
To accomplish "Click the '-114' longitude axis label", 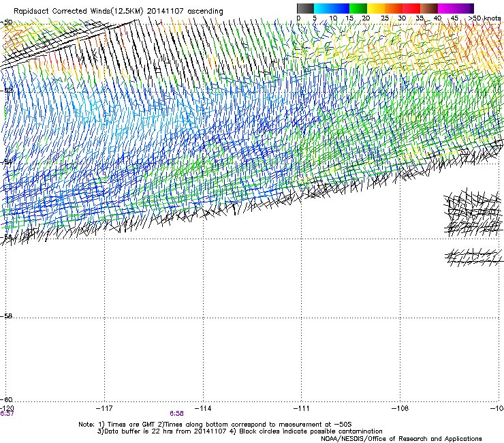I will click(203, 408).
